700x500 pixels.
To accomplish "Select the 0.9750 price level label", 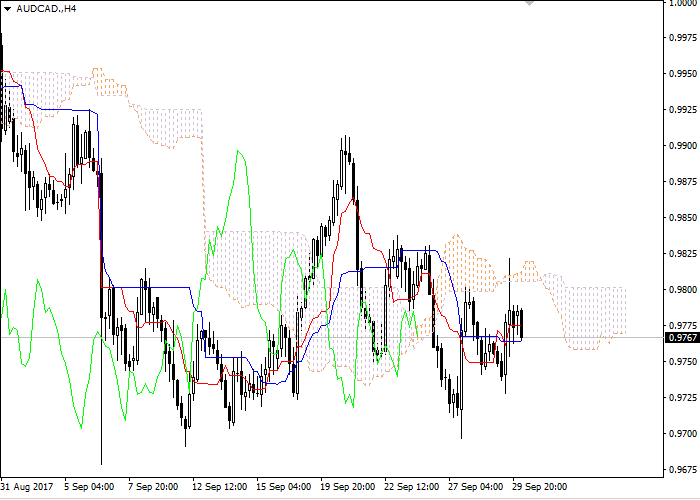I will (683, 361).
